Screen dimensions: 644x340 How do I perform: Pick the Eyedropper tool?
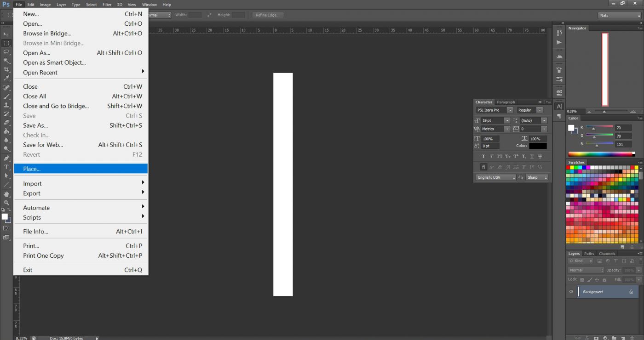6,78
